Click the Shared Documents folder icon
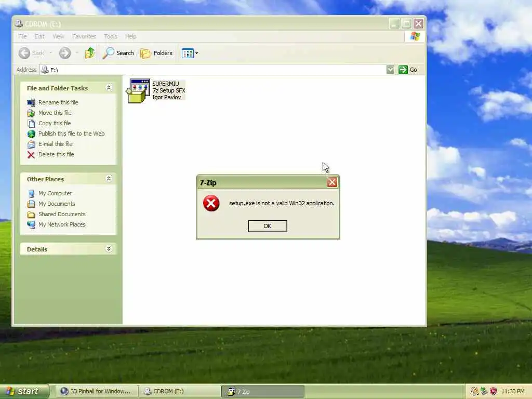 pyautogui.click(x=31, y=215)
